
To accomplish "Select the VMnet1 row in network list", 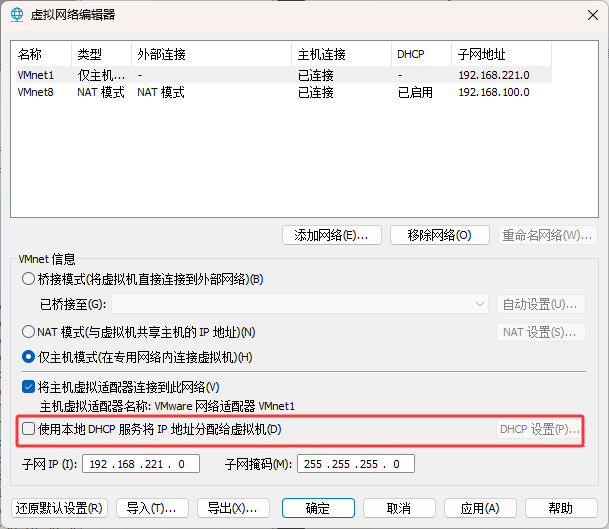I will coord(284,75).
